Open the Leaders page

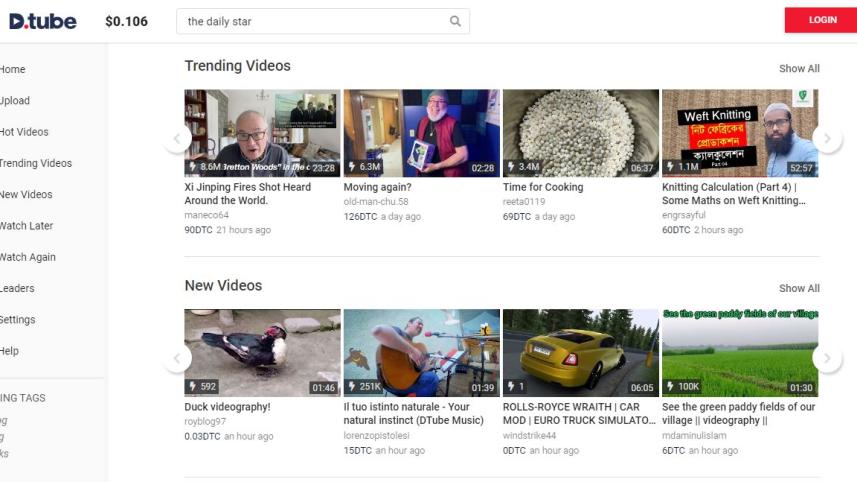click(x=17, y=288)
